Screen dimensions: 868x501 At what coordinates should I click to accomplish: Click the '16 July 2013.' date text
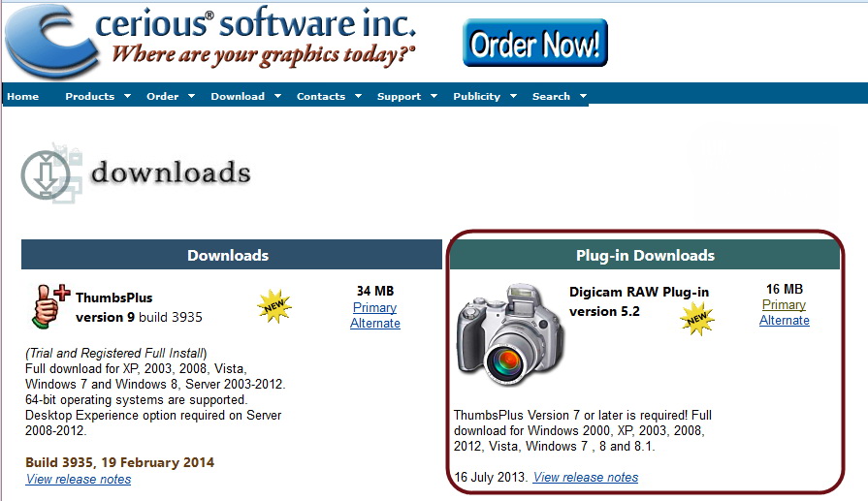(x=491, y=477)
